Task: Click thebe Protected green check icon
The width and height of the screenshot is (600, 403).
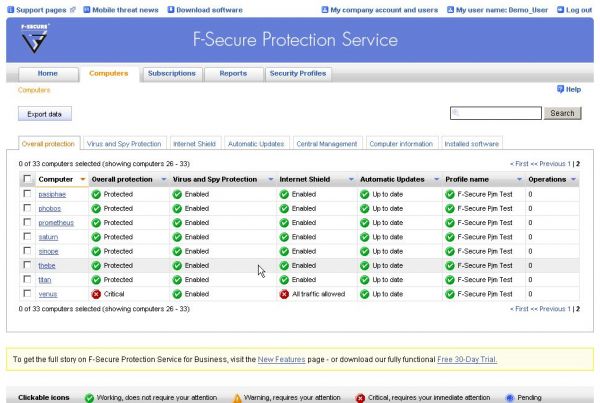Action: pyautogui.click(x=96, y=265)
